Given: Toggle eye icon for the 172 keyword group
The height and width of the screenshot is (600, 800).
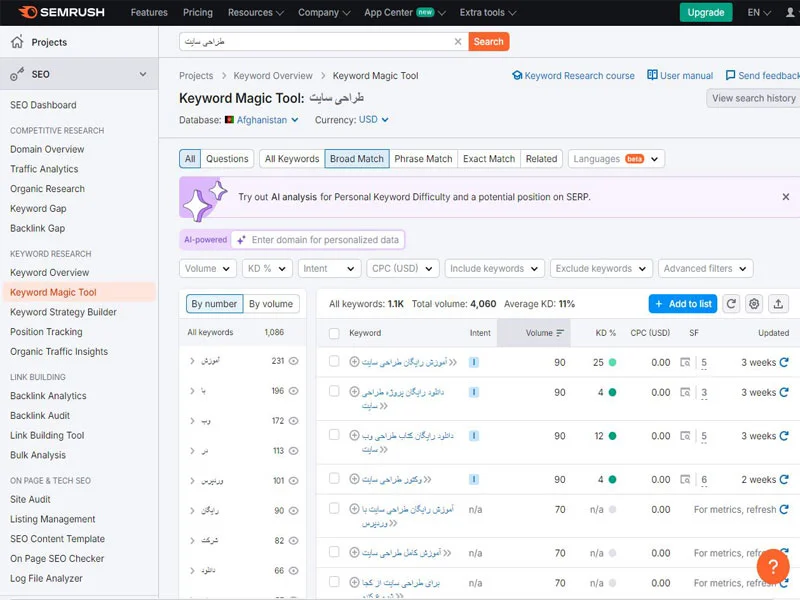Looking at the screenshot, I should [x=293, y=421].
